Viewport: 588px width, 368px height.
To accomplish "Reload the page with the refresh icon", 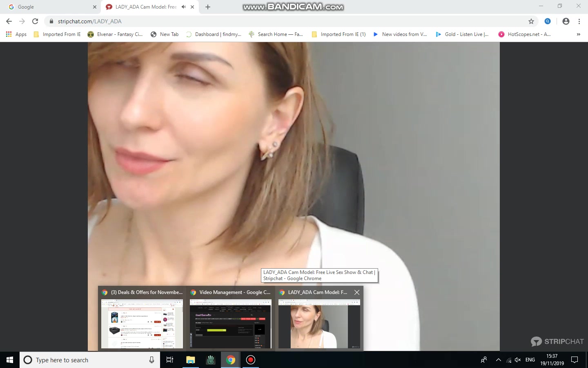I will 35,21.
